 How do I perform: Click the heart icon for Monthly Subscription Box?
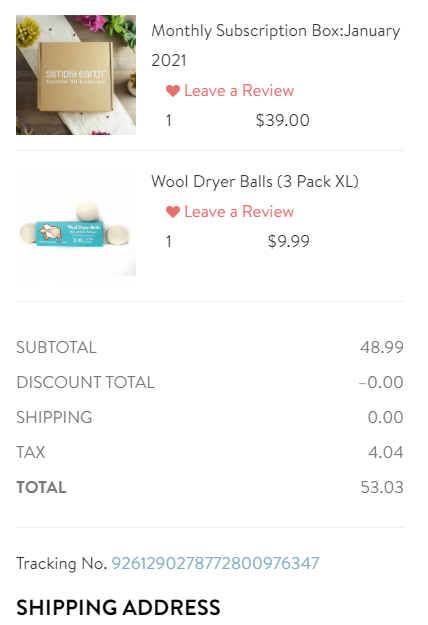(x=173, y=91)
